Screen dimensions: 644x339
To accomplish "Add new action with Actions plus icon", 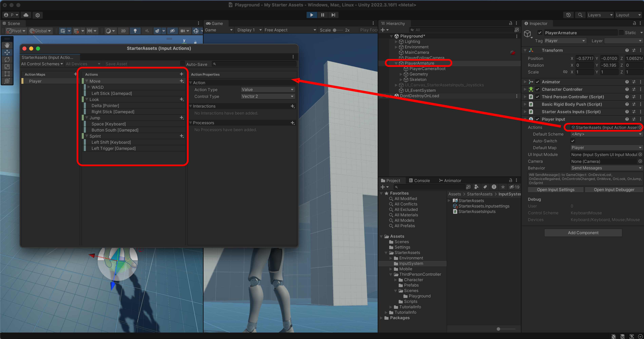I will (x=182, y=74).
